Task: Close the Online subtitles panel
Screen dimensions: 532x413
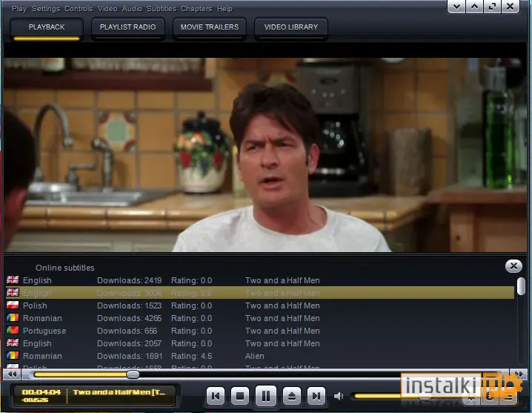Action: coord(513,266)
